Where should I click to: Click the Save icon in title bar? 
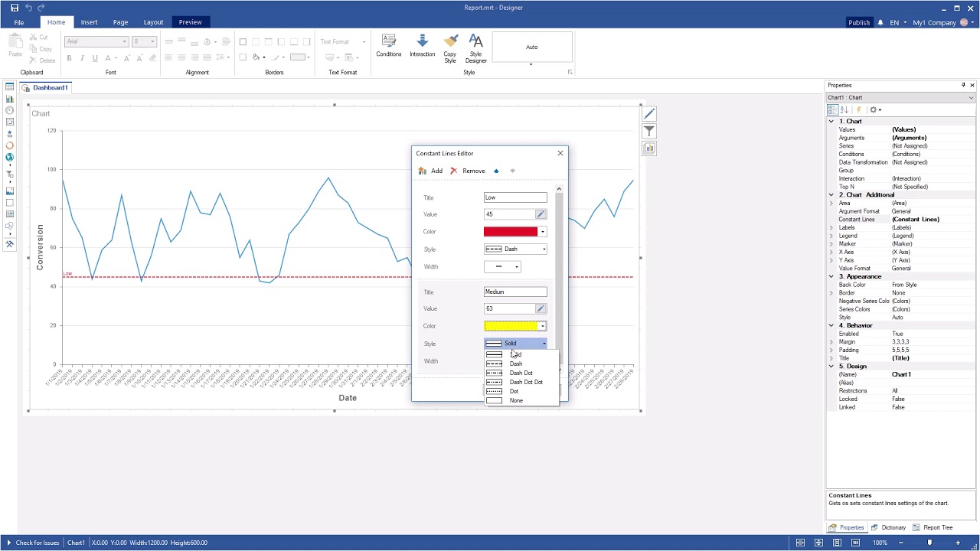pyautogui.click(x=15, y=8)
